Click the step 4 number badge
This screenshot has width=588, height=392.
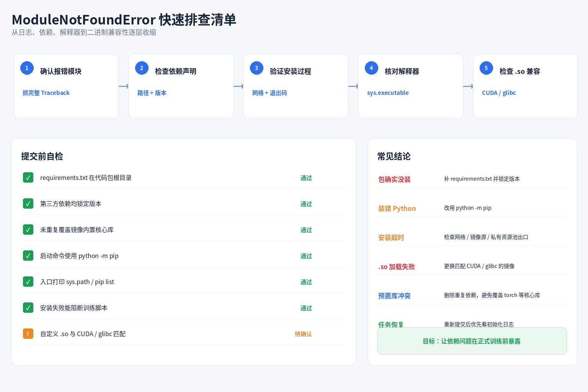click(x=371, y=68)
